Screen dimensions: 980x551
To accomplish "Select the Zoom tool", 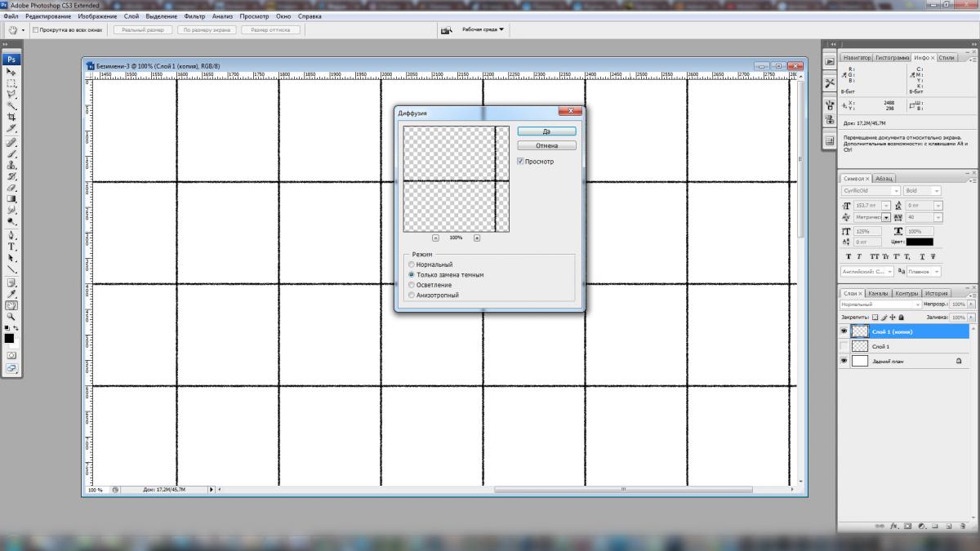I will (11, 317).
